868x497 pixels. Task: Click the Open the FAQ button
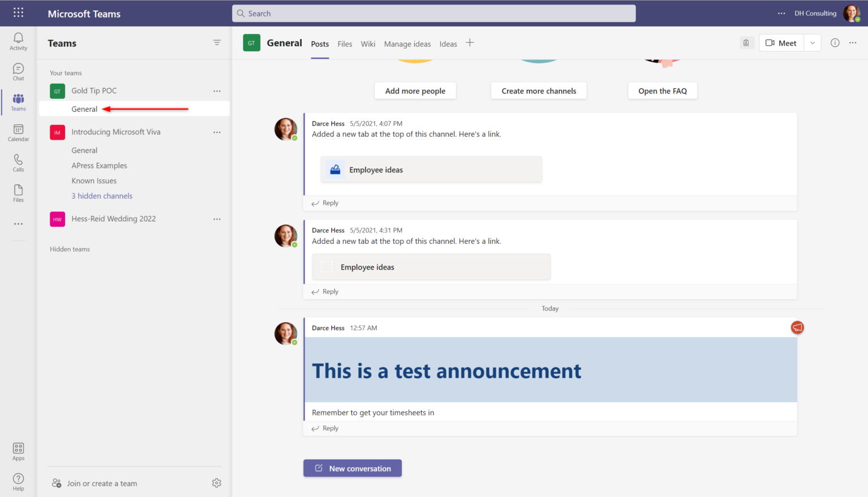pyautogui.click(x=662, y=90)
